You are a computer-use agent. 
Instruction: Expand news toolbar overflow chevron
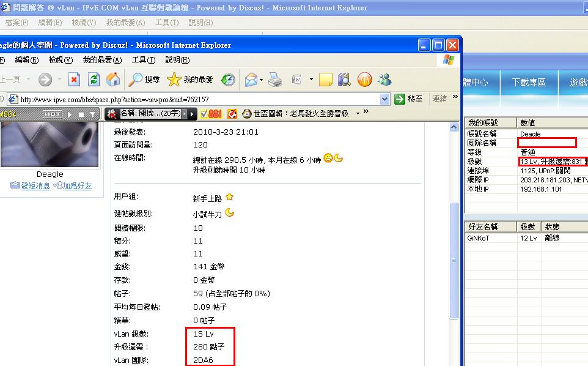click(366, 111)
